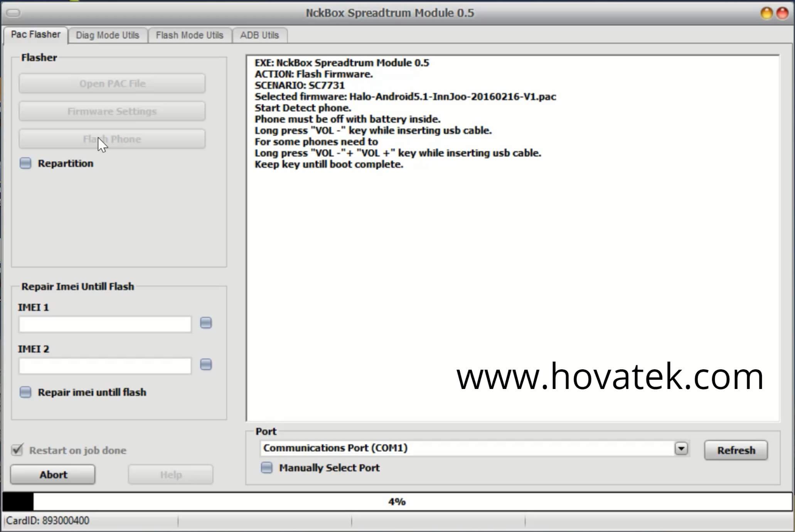Open the Diag Mode Utils tab
Viewport: 795px width, 532px height.
[x=108, y=35]
